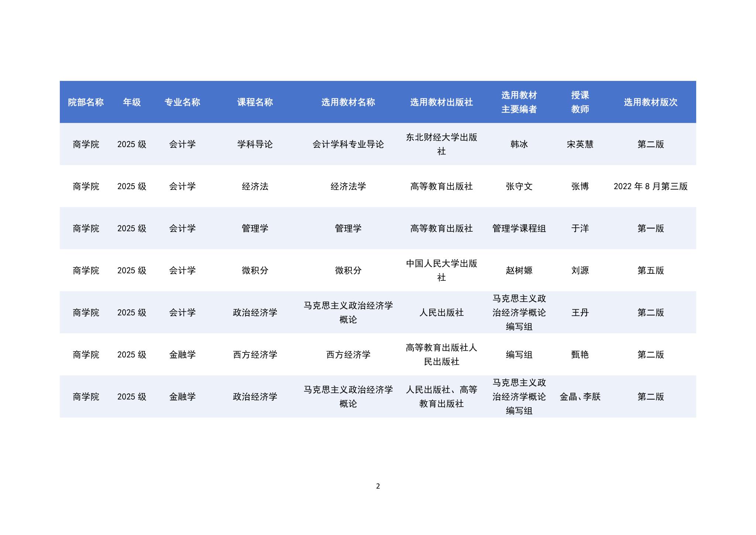Image resolution: width=756 pixels, height=535 pixels.
Task: Click the teacher name 王丹
Action: pyautogui.click(x=580, y=313)
